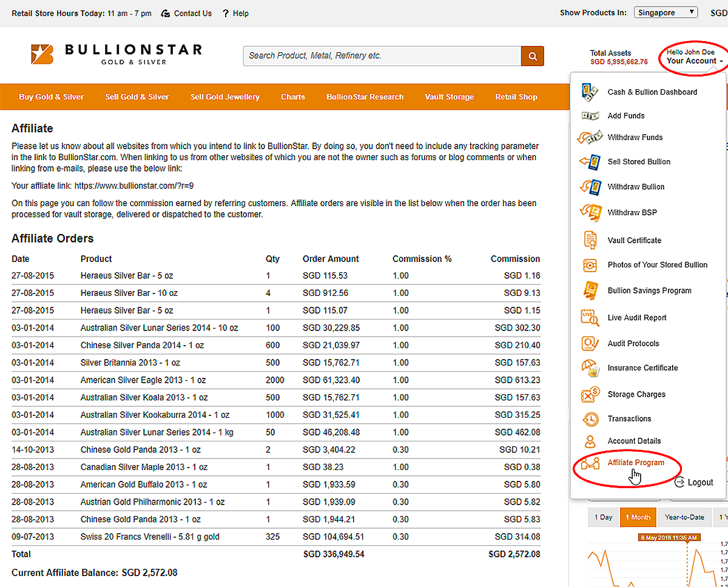Viewport: 728px width, 587px height.
Task: Click the Sell Stored Bullion icon
Action: 590,161
